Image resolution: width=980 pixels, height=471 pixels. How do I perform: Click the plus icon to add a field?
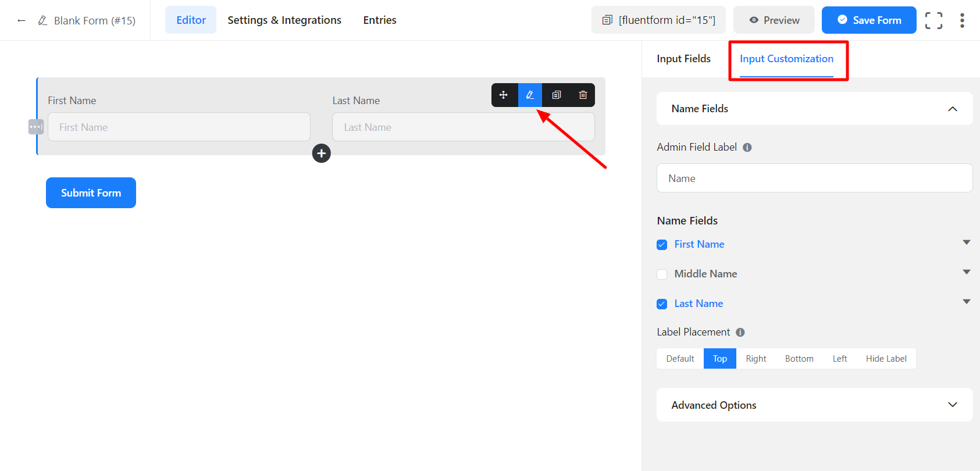point(322,154)
